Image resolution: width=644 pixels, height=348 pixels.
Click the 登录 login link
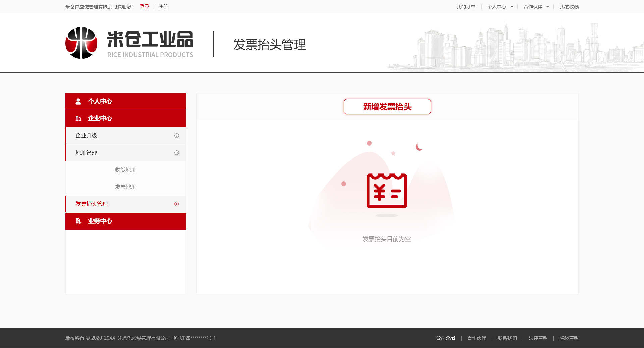[144, 6]
